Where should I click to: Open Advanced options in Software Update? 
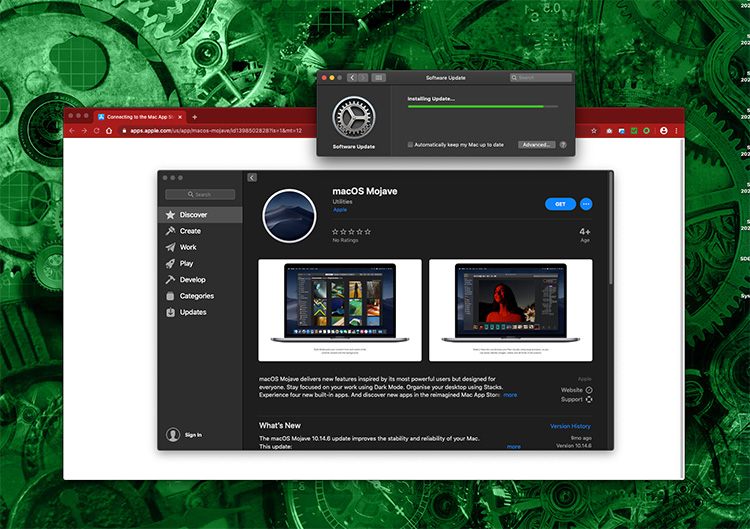tap(536, 144)
